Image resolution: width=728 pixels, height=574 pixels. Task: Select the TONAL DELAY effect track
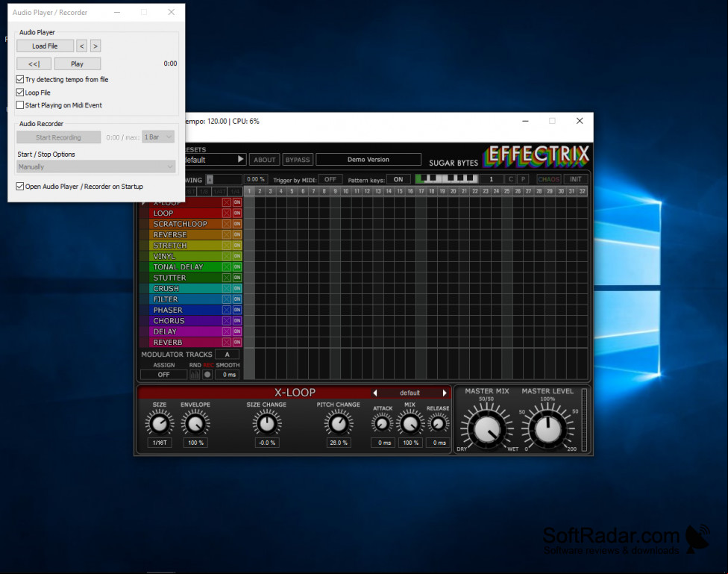[x=185, y=266]
